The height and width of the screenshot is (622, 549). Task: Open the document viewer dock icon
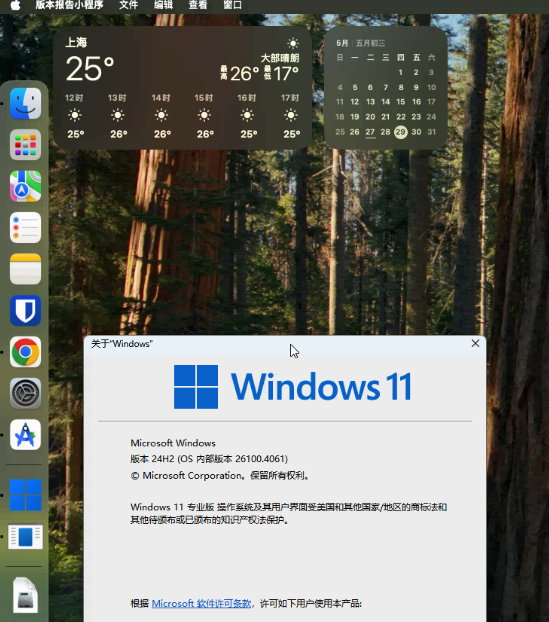(x=25, y=537)
